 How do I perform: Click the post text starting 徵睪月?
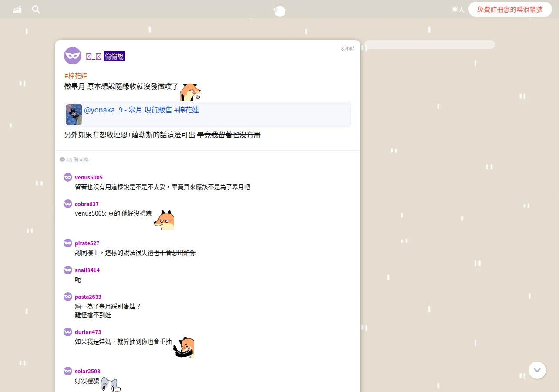[x=121, y=86]
